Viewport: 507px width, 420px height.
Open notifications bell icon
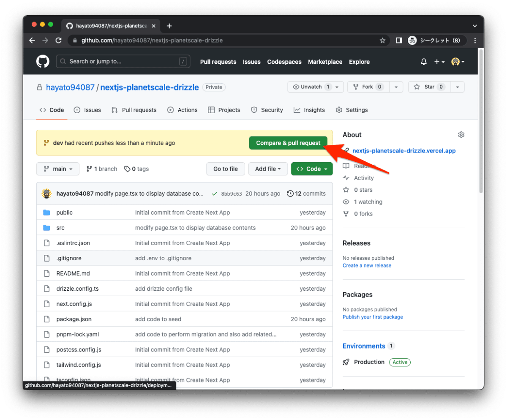click(424, 62)
